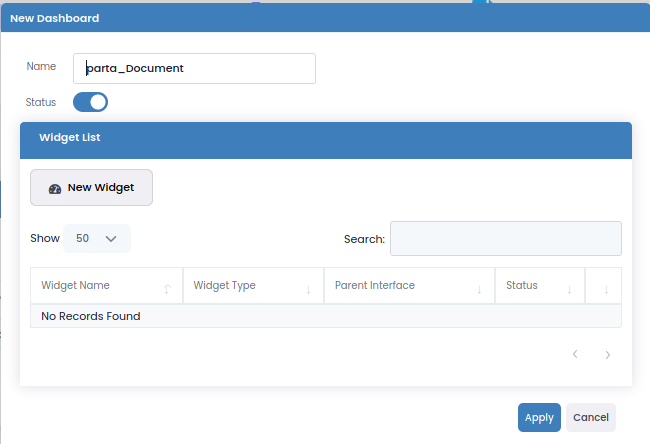The height and width of the screenshot is (444, 650).
Task: Go to the next page of widgets
Action: point(607,354)
